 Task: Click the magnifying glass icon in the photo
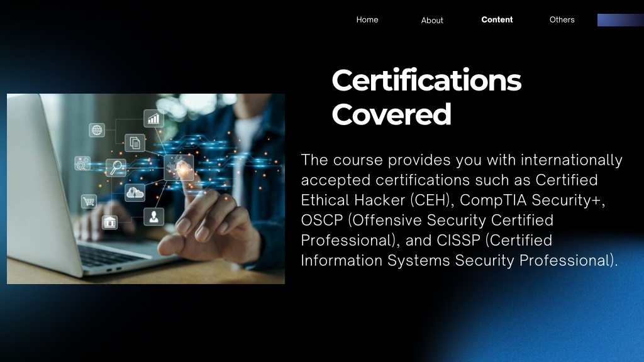pyautogui.click(x=116, y=167)
